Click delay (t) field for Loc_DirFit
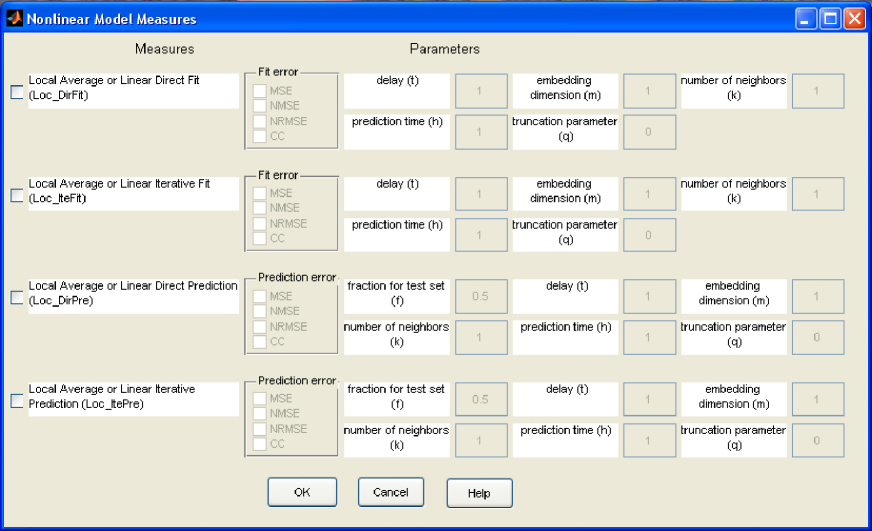Viewport: 872px width, 531px height. (482, 91)
